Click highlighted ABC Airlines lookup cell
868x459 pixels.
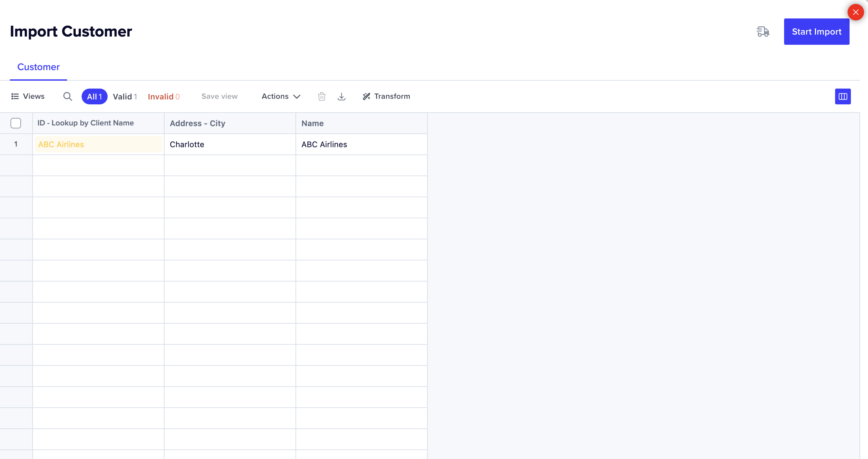click(98, 144)
